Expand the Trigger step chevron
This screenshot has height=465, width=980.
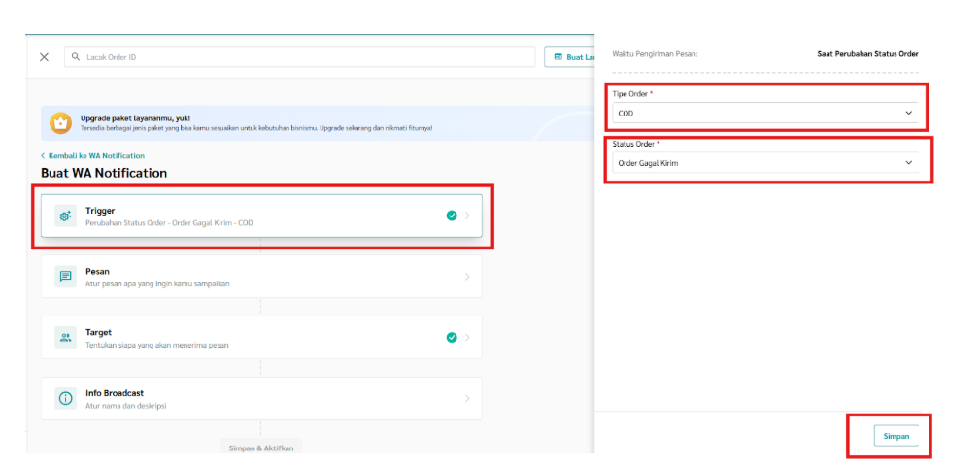click(x=467, y=216)
